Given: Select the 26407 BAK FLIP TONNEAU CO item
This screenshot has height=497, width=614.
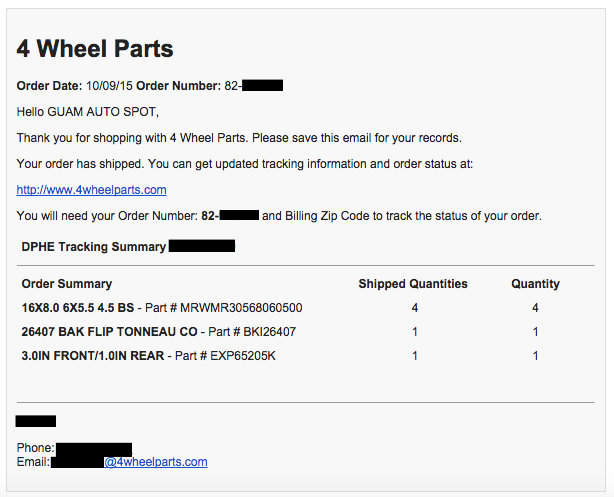Looking at the screenshot, I should [109, 332].
